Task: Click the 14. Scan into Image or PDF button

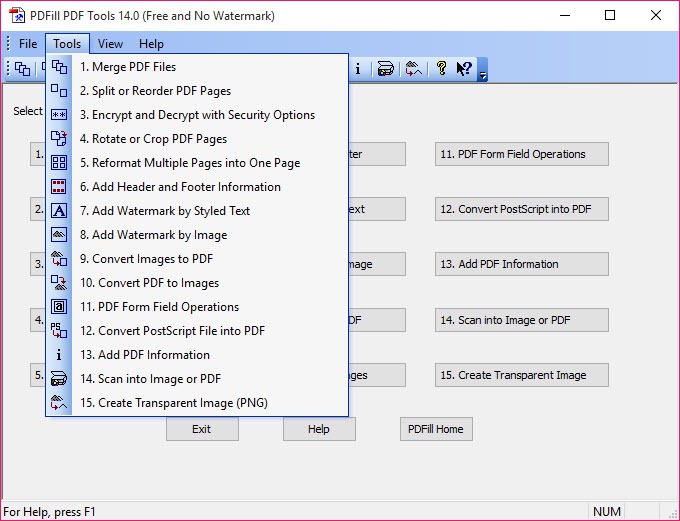Action: (522, 320)
